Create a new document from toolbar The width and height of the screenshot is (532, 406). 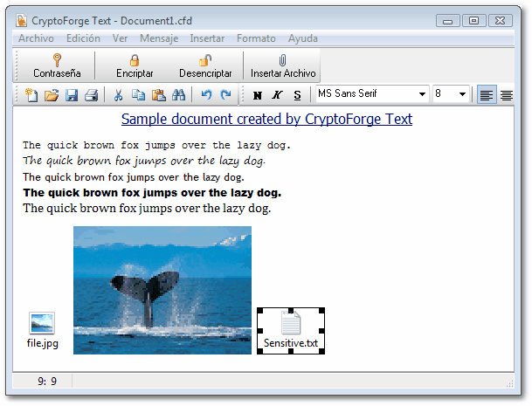(x=31, y=95)
